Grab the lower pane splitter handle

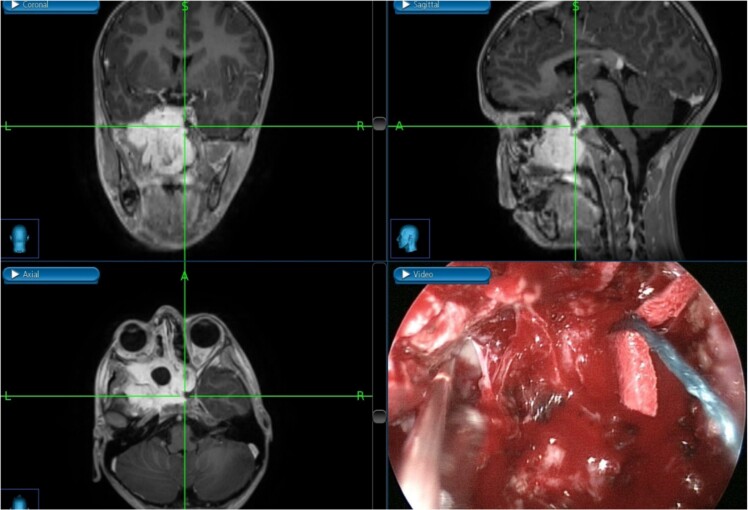click(x=379, y=416)
